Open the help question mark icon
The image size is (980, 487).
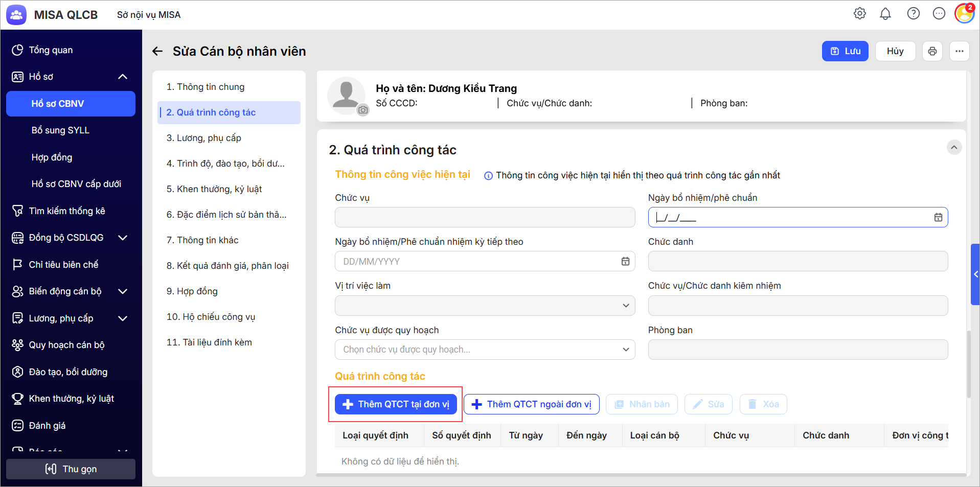[913, 14]
